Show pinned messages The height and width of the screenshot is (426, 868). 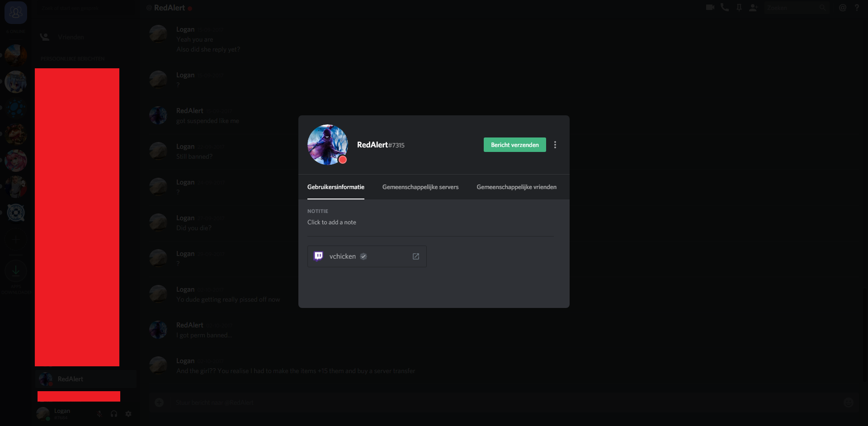[739, 8]
